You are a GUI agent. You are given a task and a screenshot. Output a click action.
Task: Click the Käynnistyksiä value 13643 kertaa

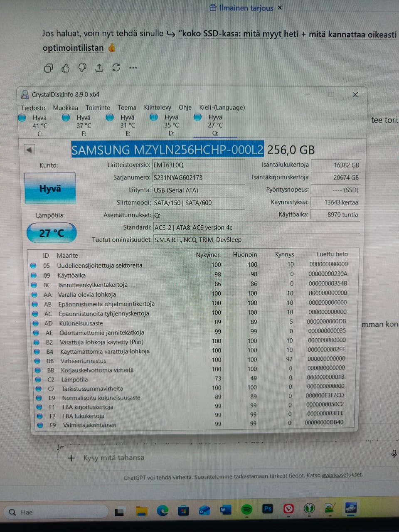click(x=336, y=202)
